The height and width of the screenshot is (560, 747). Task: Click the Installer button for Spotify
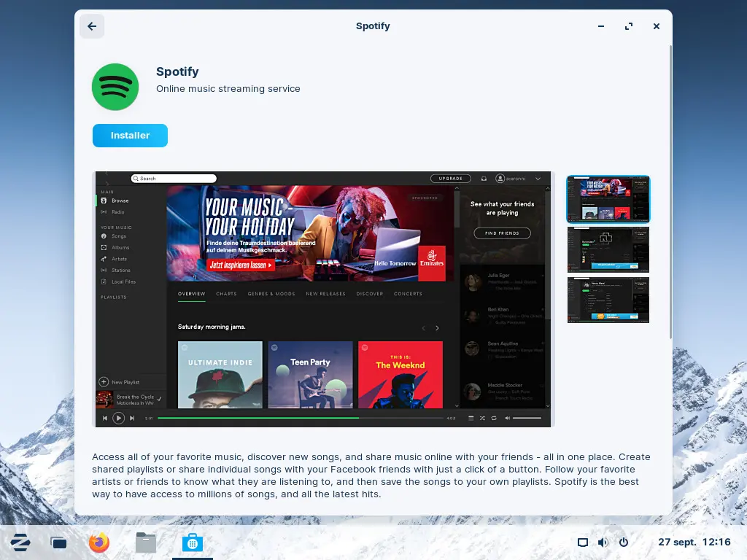[130, 136]
